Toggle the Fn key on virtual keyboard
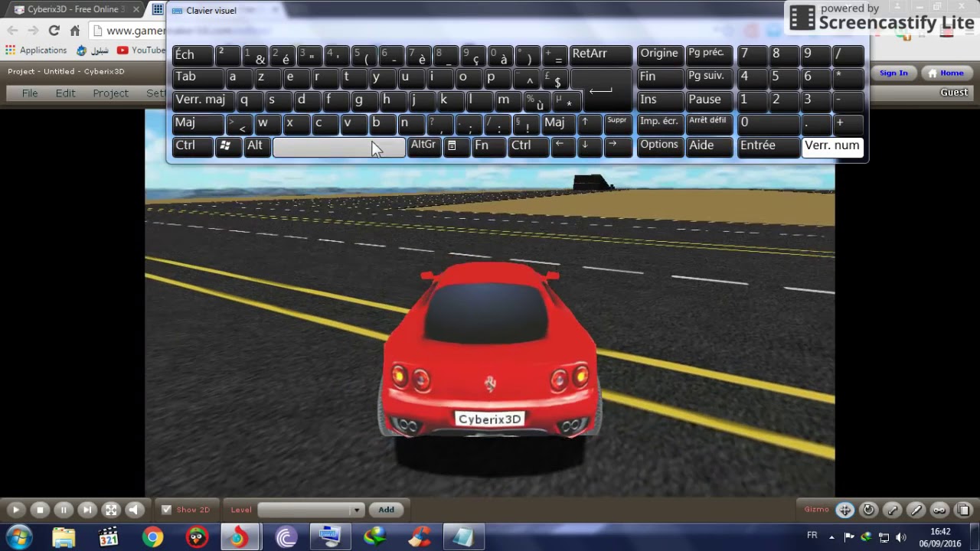Screen dimensions: 980x551 pyautogui.click(x=488, y=145)
